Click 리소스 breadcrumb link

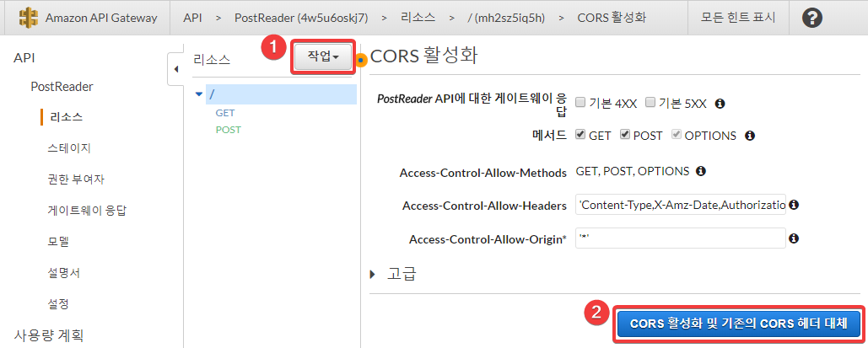pos(418,18)
